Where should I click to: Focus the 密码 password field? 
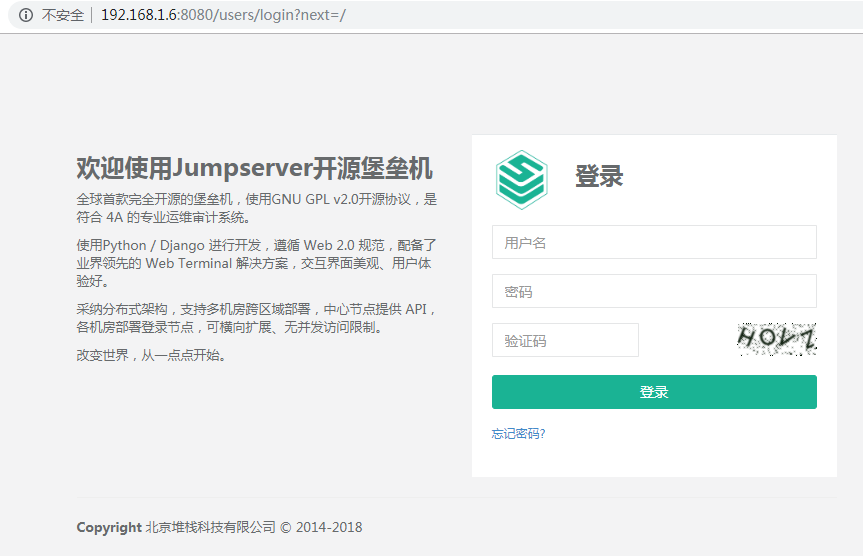654,291
